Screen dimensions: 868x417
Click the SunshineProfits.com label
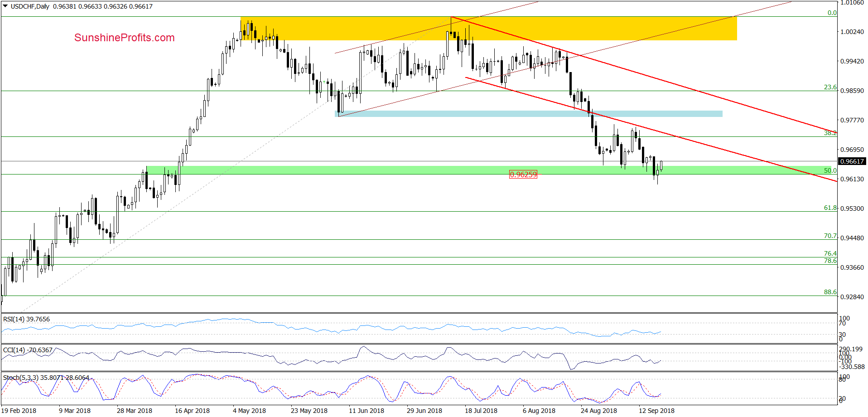click(125, 38)
